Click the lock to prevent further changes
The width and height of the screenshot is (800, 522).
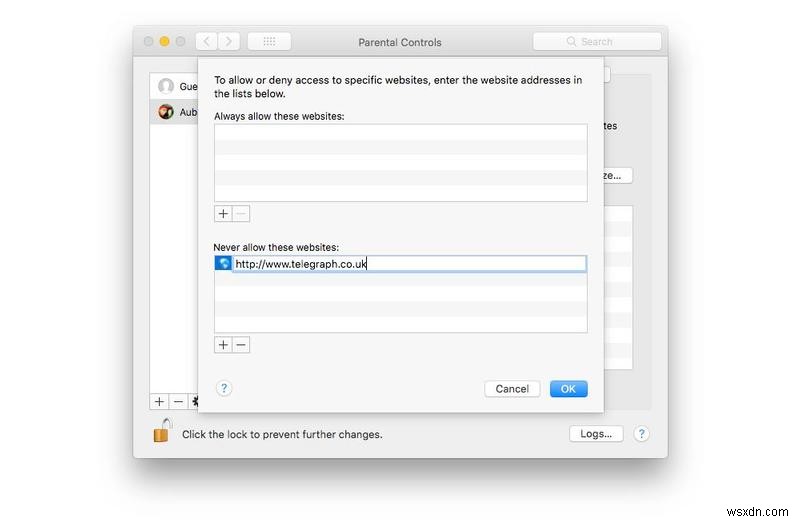click(161, 432)
